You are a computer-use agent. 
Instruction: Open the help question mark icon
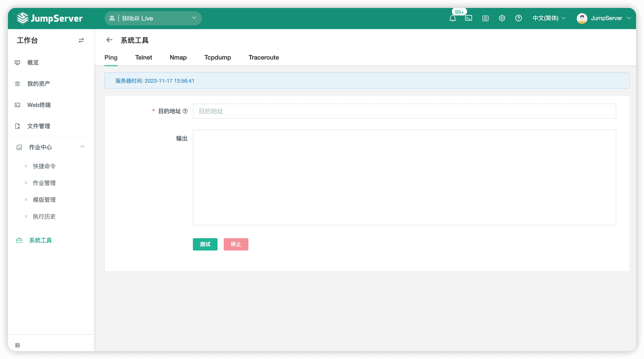[519, 18]
